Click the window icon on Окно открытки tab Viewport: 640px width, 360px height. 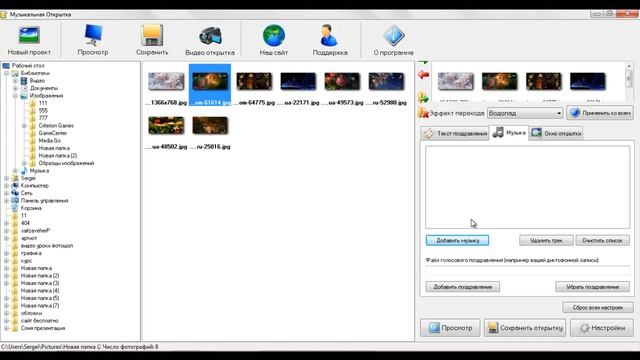536,133
